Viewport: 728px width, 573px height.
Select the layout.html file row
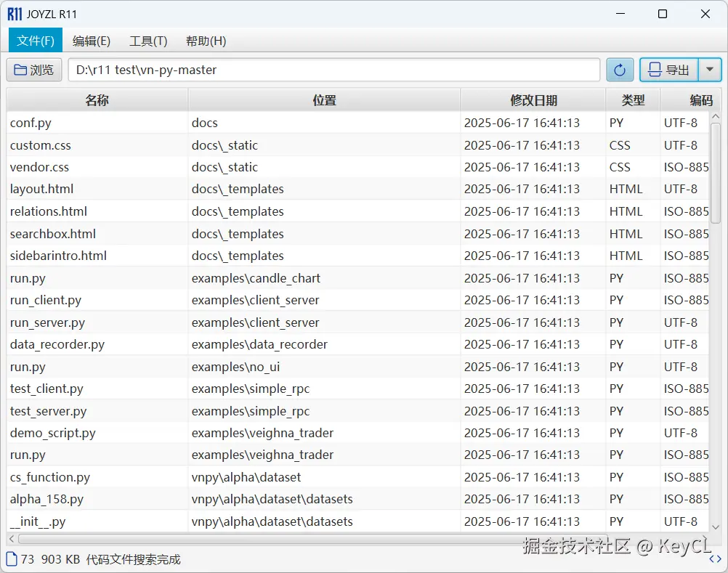point(358,189)
